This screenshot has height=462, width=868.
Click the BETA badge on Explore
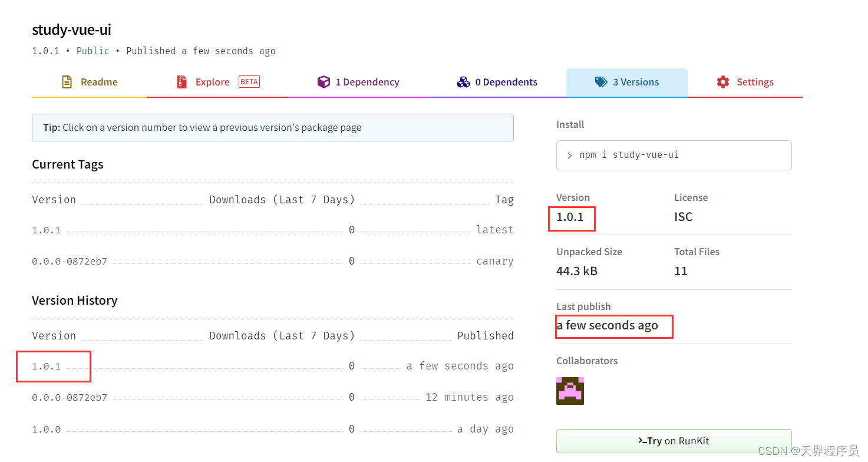click(249, 82)
